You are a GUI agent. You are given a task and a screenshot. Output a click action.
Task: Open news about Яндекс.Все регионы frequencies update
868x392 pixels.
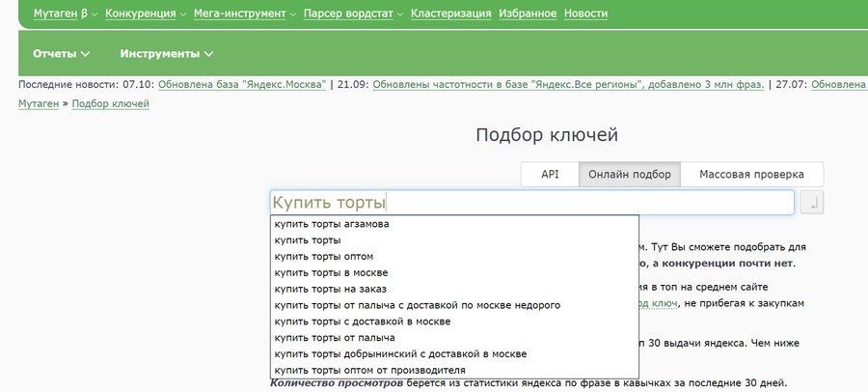point(568,85)
